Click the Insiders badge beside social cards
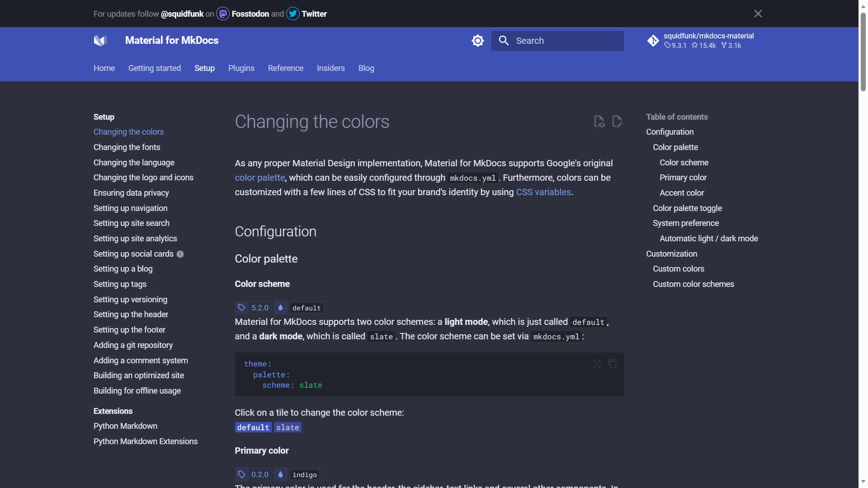Screen dimensions: 868x488 pos(180,254)
